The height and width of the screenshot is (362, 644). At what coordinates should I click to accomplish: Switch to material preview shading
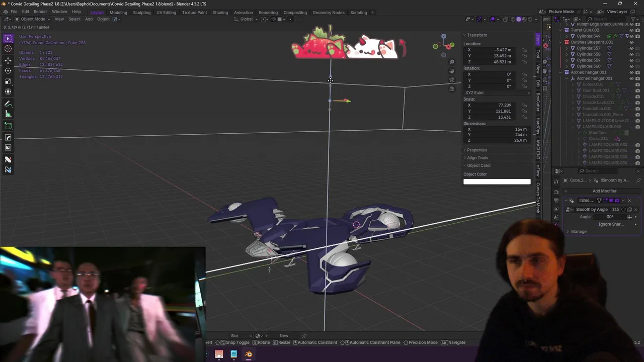tap(524, 19)
